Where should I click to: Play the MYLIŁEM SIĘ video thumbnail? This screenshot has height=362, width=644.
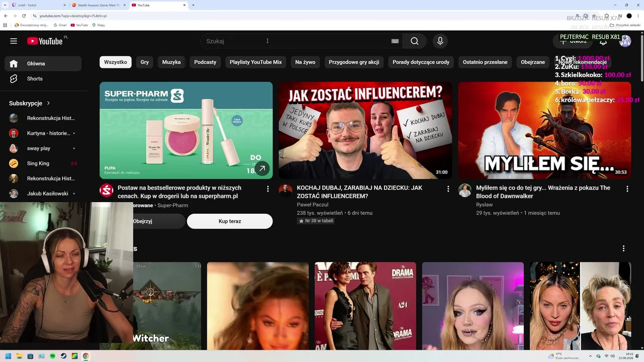point(544,130)
